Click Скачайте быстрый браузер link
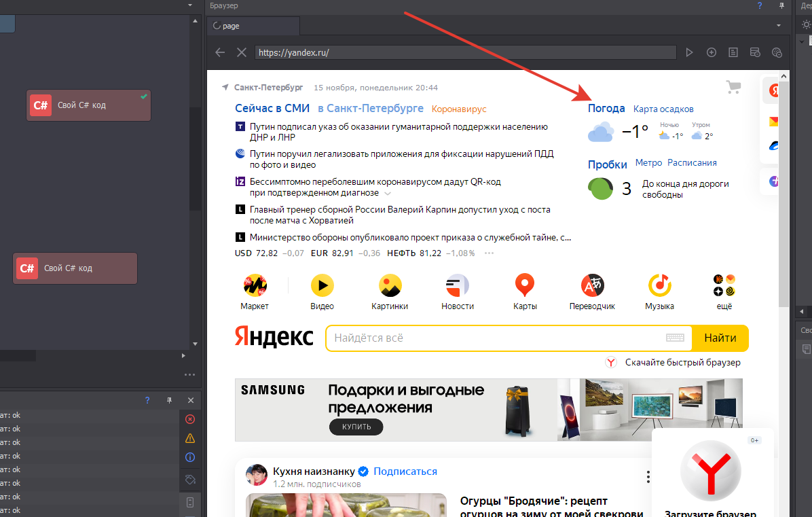Viewport: 812px width, 517px height. (682, 362)
